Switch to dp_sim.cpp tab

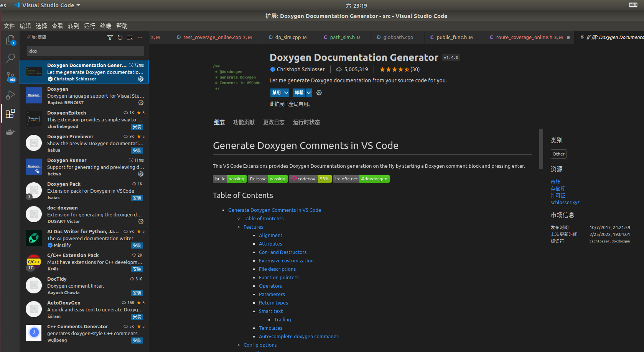click(290, 37)
